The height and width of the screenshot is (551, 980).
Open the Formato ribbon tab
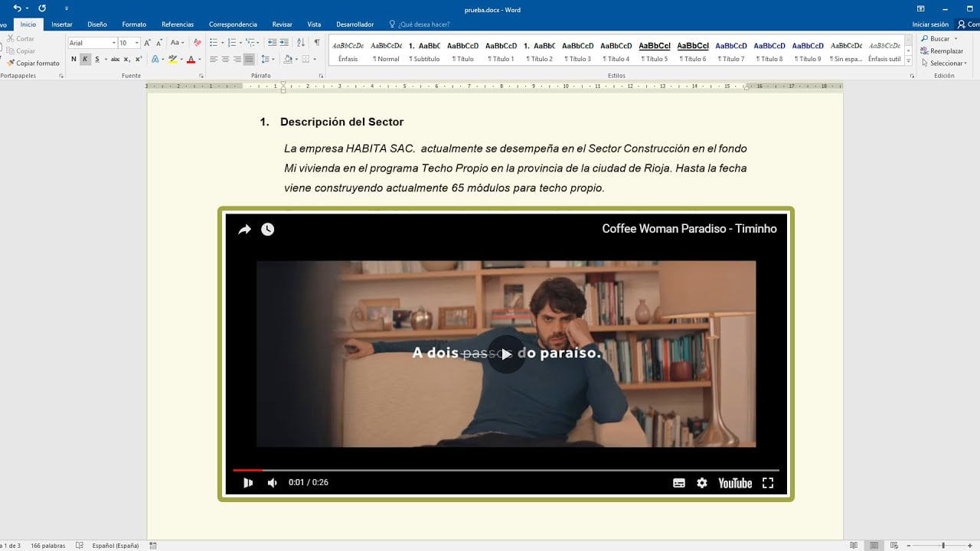tap(134, 24)
